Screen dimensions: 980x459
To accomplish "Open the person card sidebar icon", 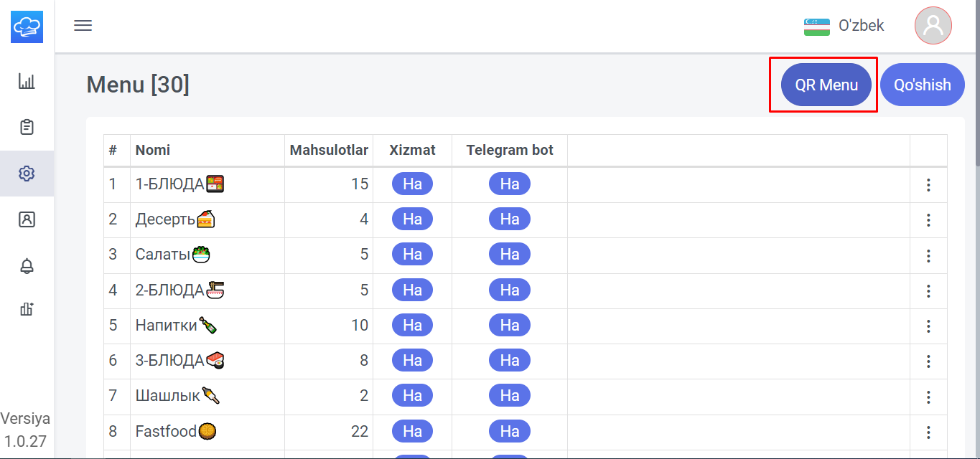I will [27, 219].
